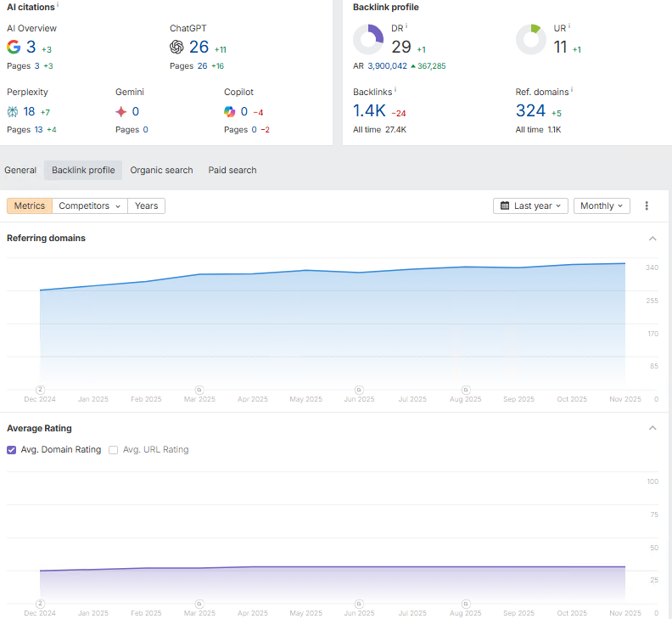Open the UR info tooltip icon
672x619 pixels.
coord(569,26)
